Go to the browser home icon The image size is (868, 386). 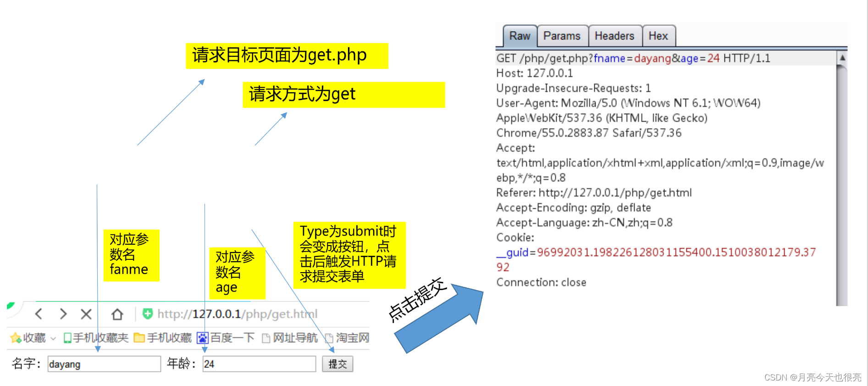pyautogui.click(x=117, y=314)
